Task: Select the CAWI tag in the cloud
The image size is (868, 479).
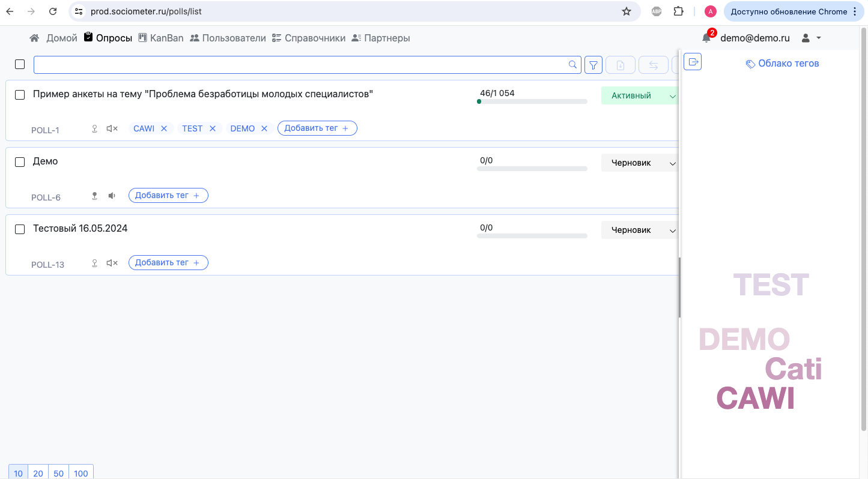Action: (x=756, y=398)
